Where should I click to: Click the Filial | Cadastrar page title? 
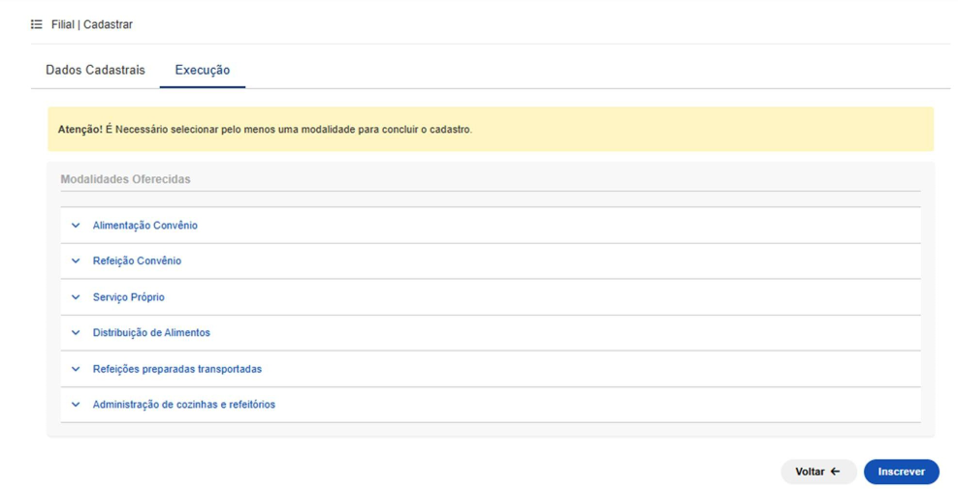pos(92,24)
